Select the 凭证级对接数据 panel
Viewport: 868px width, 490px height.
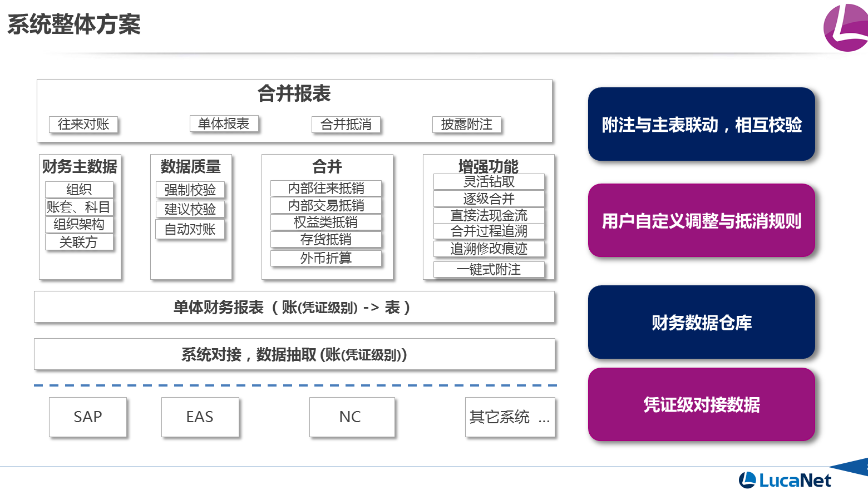pyautogui.click(x=702, y=404)
